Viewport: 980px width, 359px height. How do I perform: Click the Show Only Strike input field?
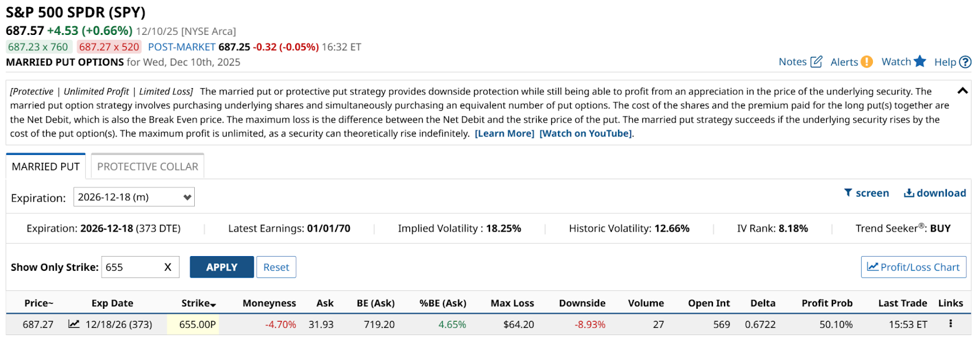coord(131,267)
